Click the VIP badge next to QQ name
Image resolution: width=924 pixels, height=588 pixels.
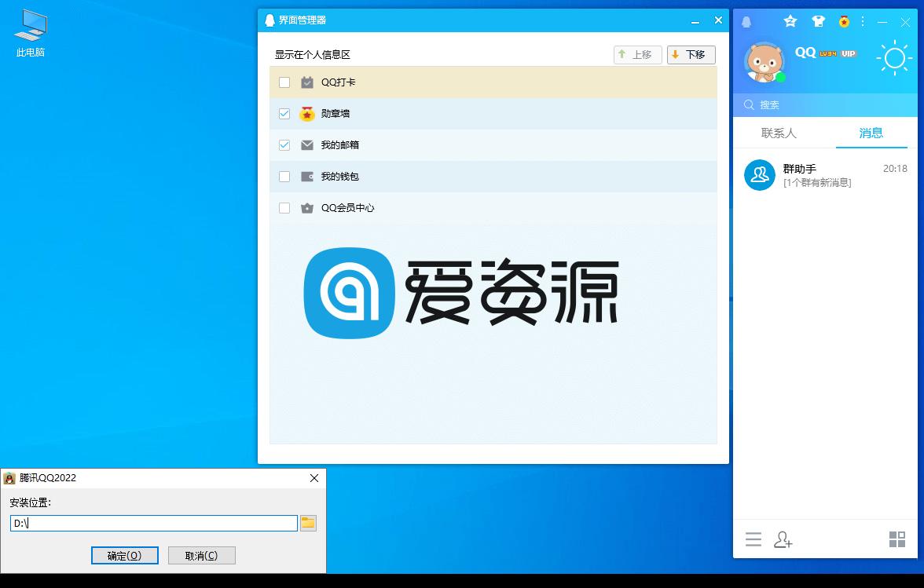click(849, 53)
